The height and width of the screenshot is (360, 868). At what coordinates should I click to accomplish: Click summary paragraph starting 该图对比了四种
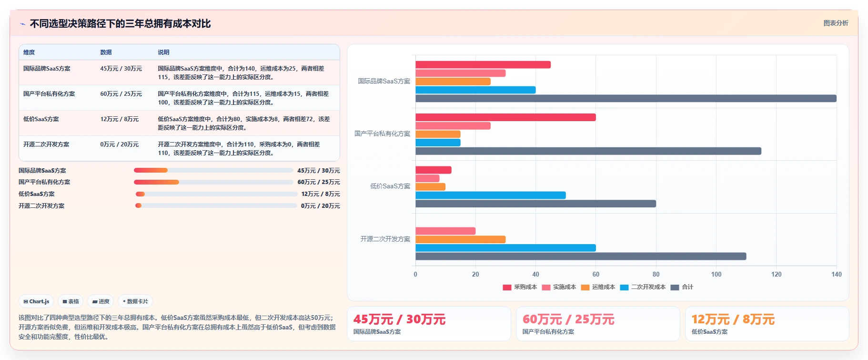coord(177,327)
